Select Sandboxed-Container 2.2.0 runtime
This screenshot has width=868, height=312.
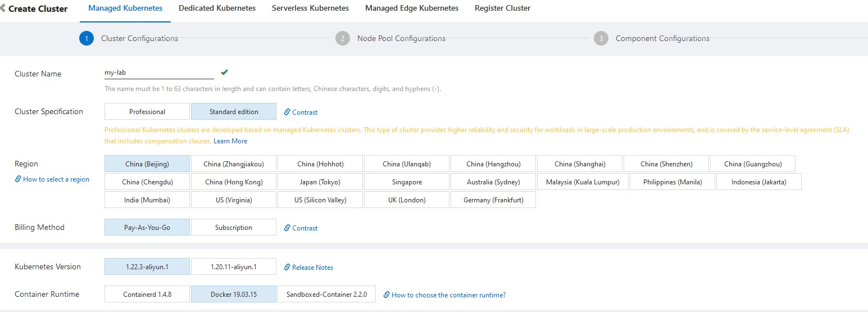326,294
